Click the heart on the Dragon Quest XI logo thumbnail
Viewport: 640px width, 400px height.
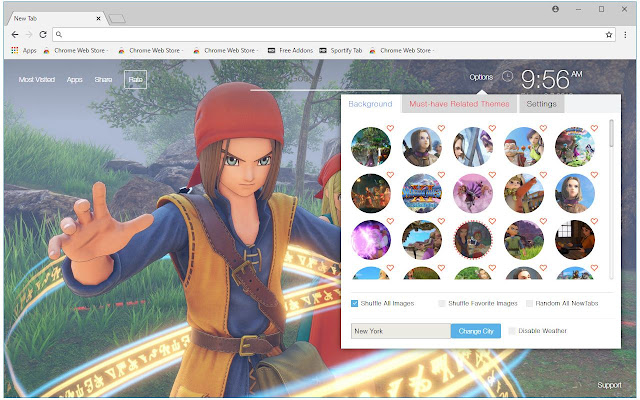coord(441,175)
